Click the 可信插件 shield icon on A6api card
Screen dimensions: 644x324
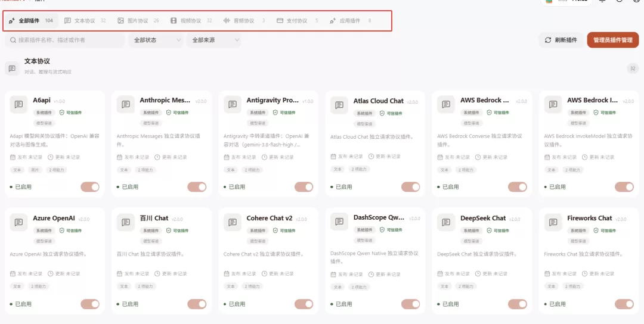62,113
